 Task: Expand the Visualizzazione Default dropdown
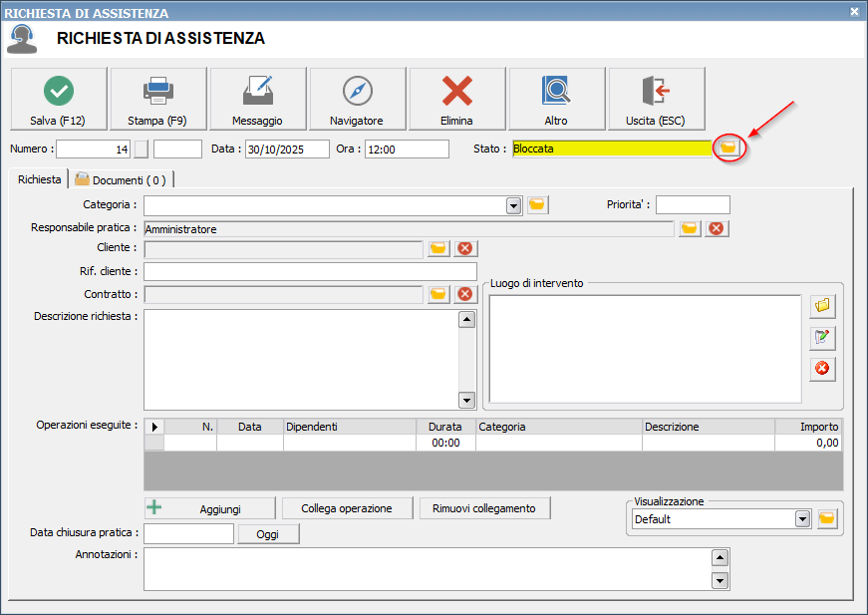[802, 519]
